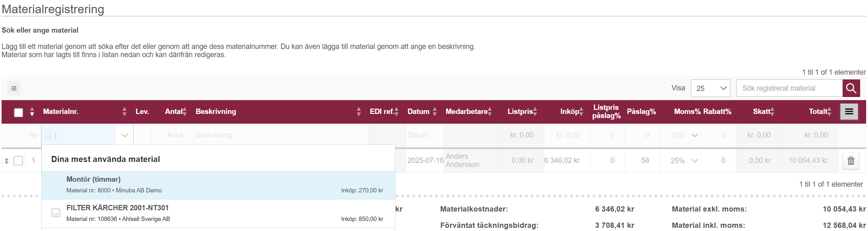Sort by Inköp column
The height and width of the screenshot is (231, 868).
581,112
